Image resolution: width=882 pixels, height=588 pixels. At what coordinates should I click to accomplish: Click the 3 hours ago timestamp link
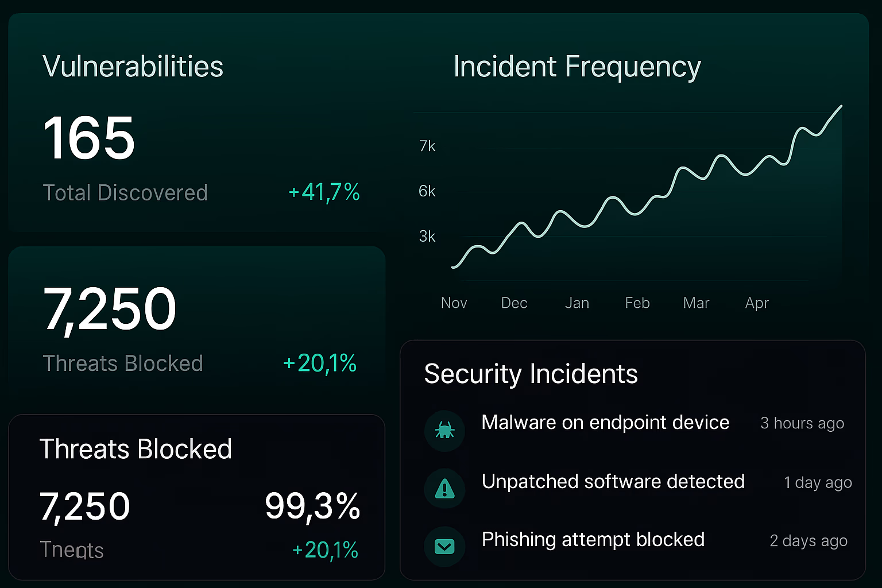[x=802, y=423]
